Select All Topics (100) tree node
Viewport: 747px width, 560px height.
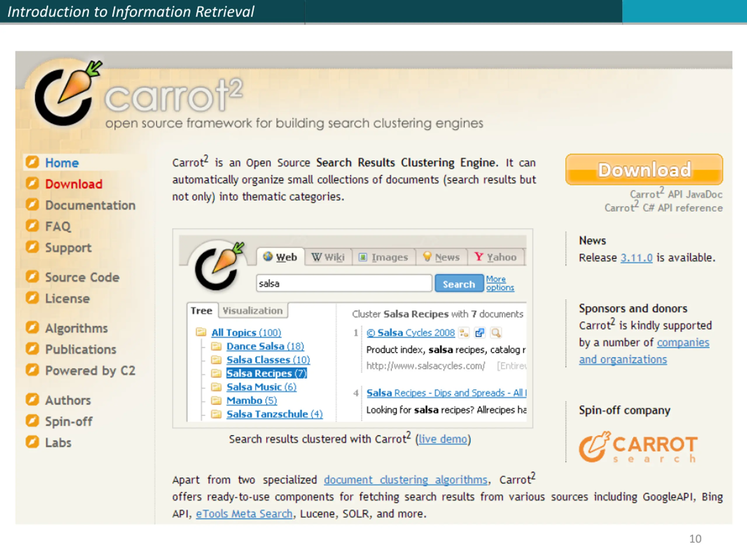coord(246,333)
